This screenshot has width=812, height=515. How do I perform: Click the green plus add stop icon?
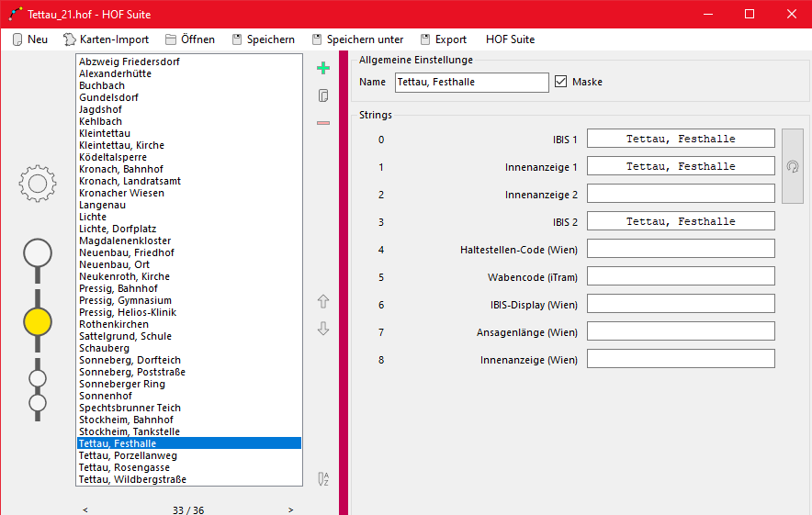point(322,68)
